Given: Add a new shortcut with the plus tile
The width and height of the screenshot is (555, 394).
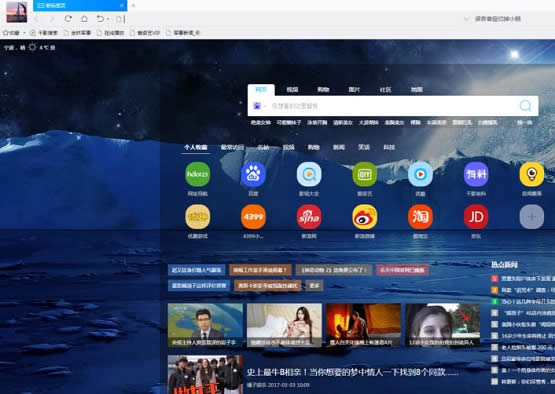Looking at the screenshot, I should tap(532, 217).
